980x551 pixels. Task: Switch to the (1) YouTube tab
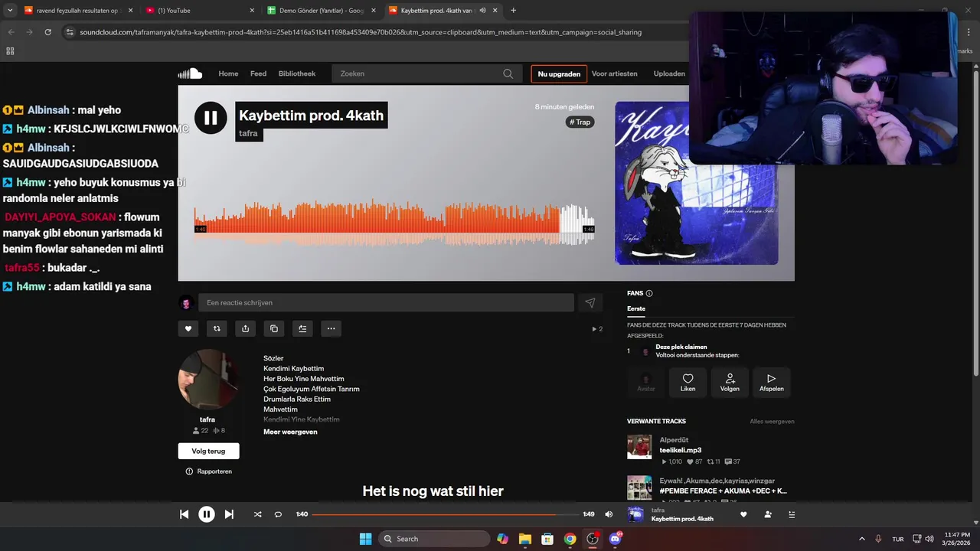[200, 10]
